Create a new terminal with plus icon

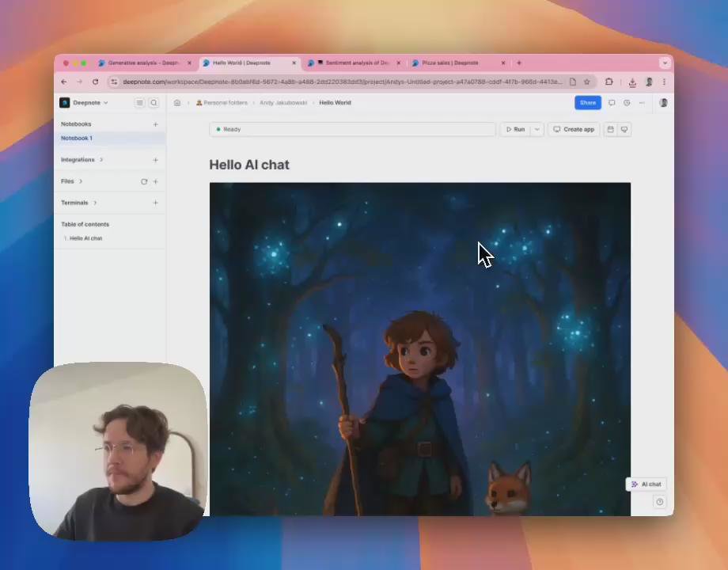[156, 203]
